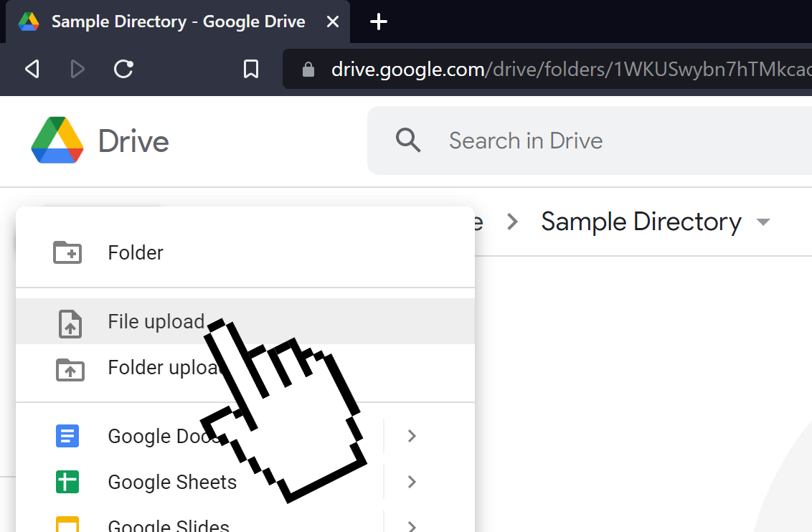Click the yellow Google Slides icon

(67, 523)
